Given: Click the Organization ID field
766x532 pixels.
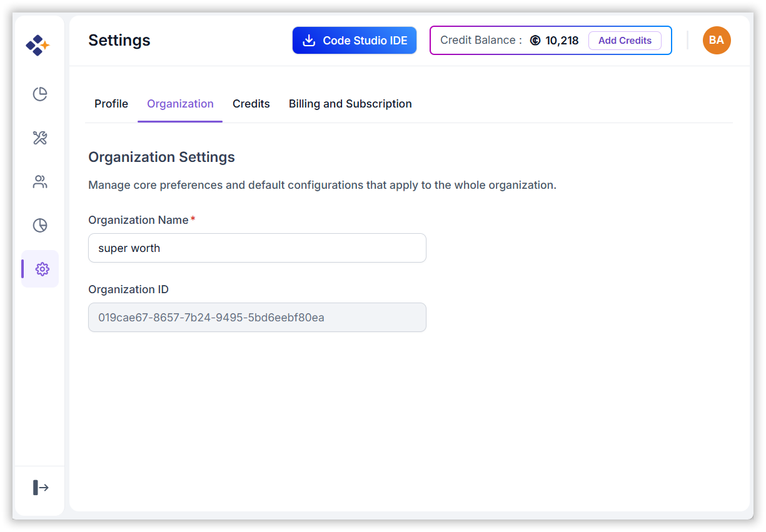Looking at the screenshot, I should [257, 318].
